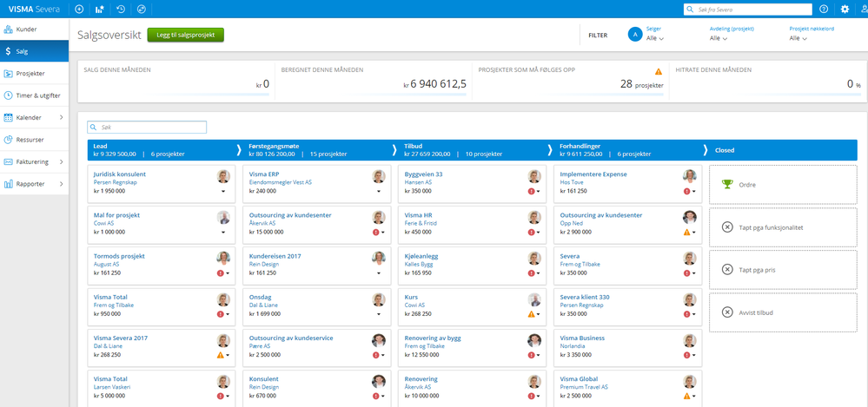The height and width of the screenshot is (407, 868).
Task: Click the red alert icon on Implementere Expense card
Action: click(687, 191)
